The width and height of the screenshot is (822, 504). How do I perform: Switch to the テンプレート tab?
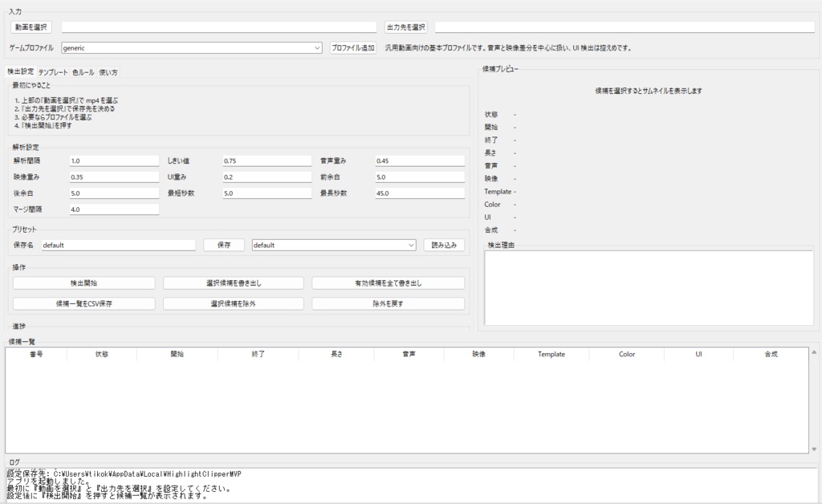pos(53,72)
